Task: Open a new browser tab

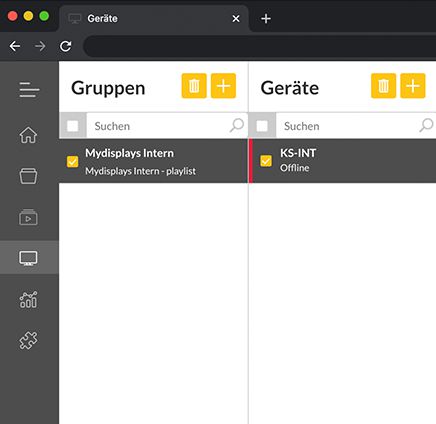Action: [266, 19]
